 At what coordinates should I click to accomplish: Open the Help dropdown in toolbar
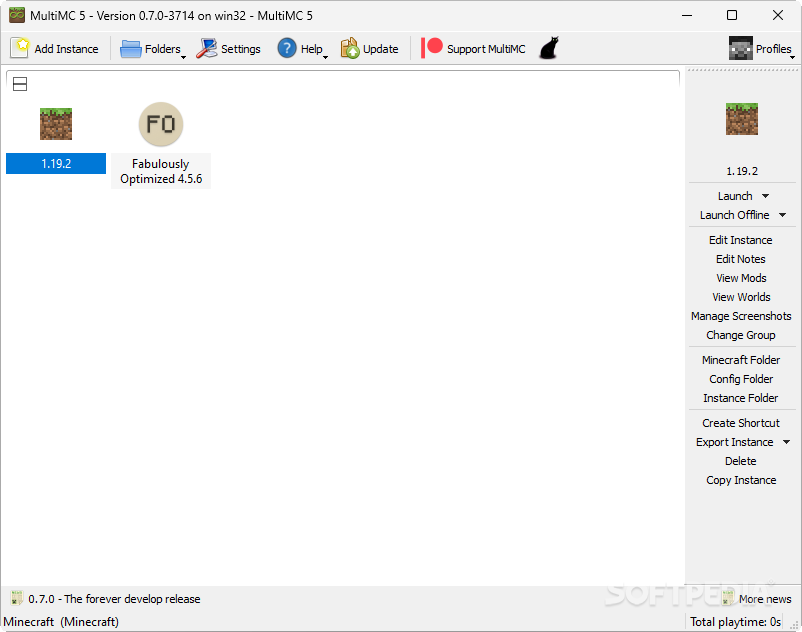[302, 49]
